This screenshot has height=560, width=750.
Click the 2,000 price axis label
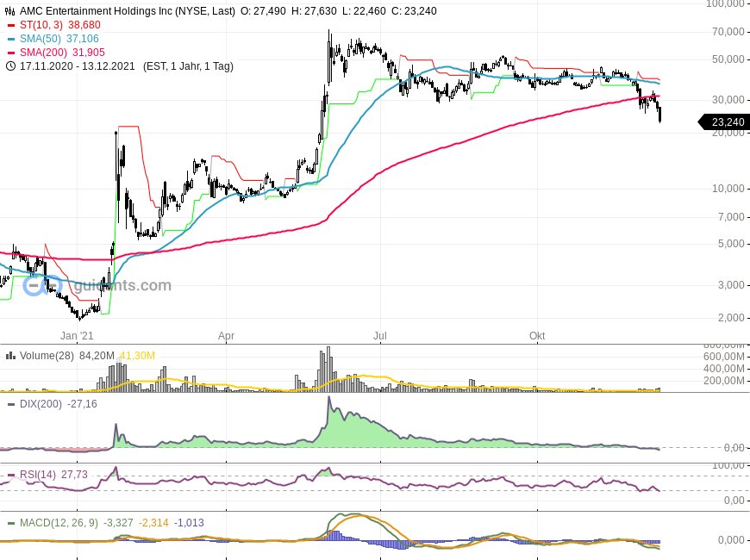click(731, 318)
